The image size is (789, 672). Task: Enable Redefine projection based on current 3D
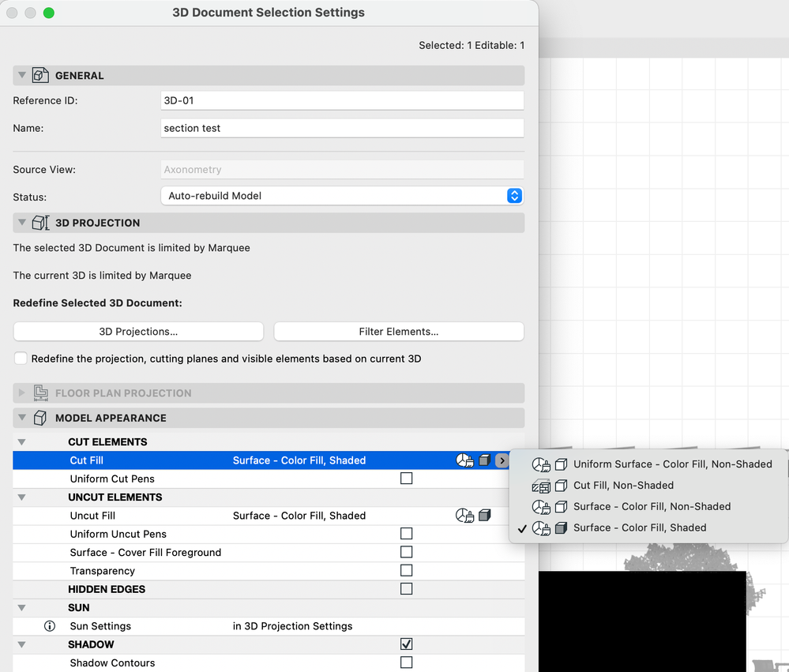[x=21, y=358]
